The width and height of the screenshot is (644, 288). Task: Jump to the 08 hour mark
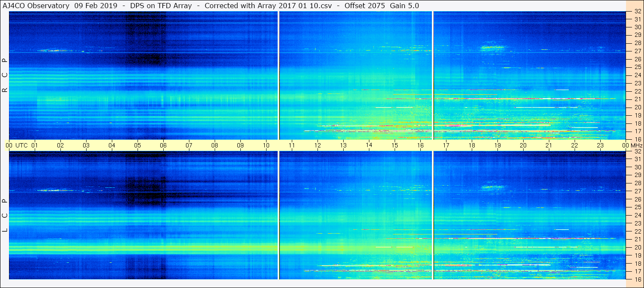point(215,145)
